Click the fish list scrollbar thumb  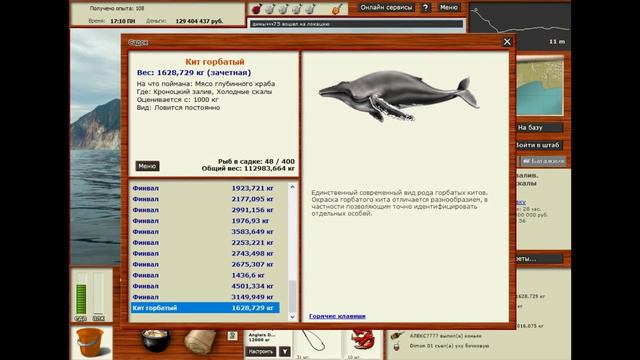pyautogui.click(x=292, y=296)
